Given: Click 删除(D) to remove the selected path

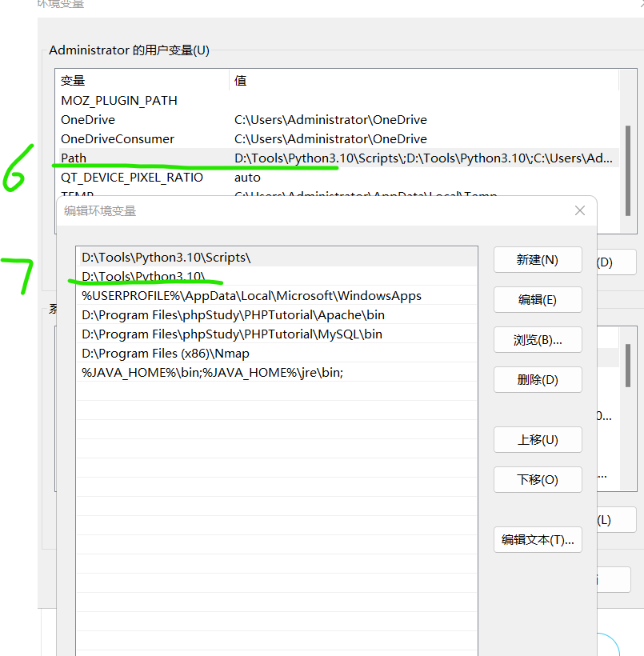Looking at the screenshot, I should coord(537,379).
